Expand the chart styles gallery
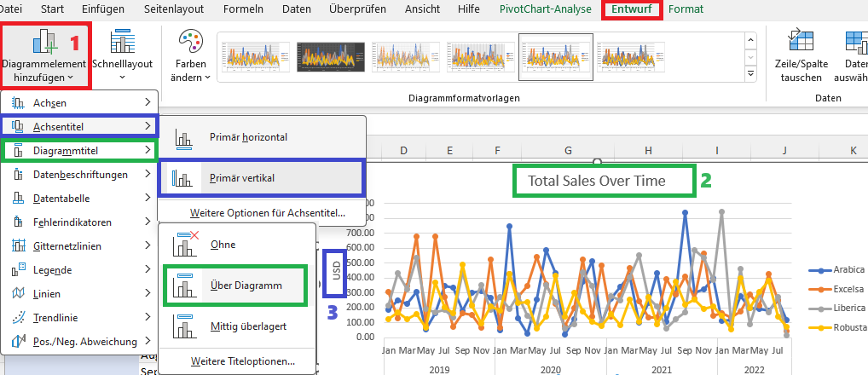The image size is (868, 375). (750, 73)
